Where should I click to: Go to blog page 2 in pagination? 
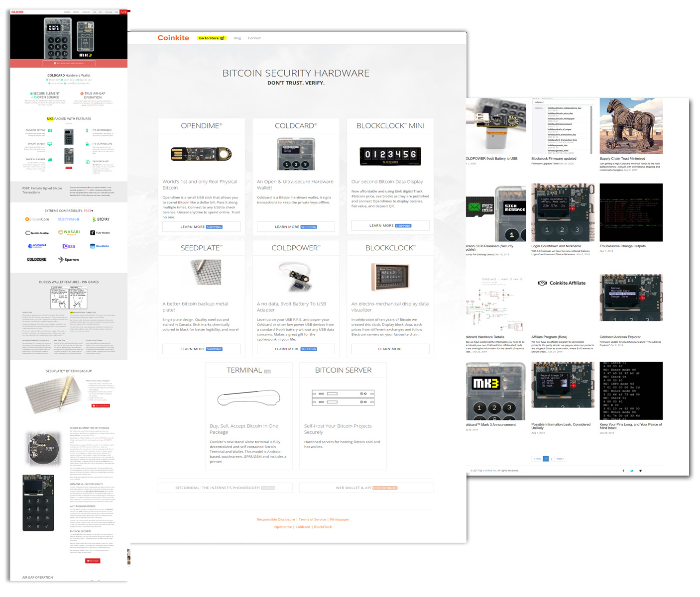coord(552,459)
